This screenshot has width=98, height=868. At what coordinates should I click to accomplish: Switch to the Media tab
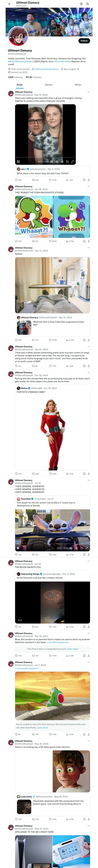(x=78, y=85)
